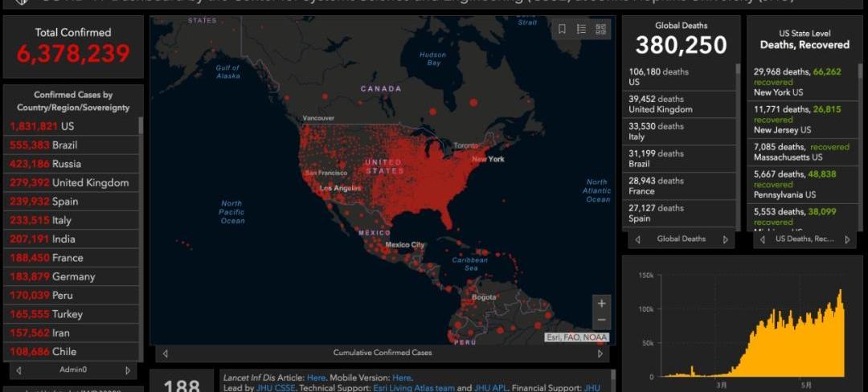Select Italy row with 233,515 cases
The image size is (868, 392).
[71, 220]
